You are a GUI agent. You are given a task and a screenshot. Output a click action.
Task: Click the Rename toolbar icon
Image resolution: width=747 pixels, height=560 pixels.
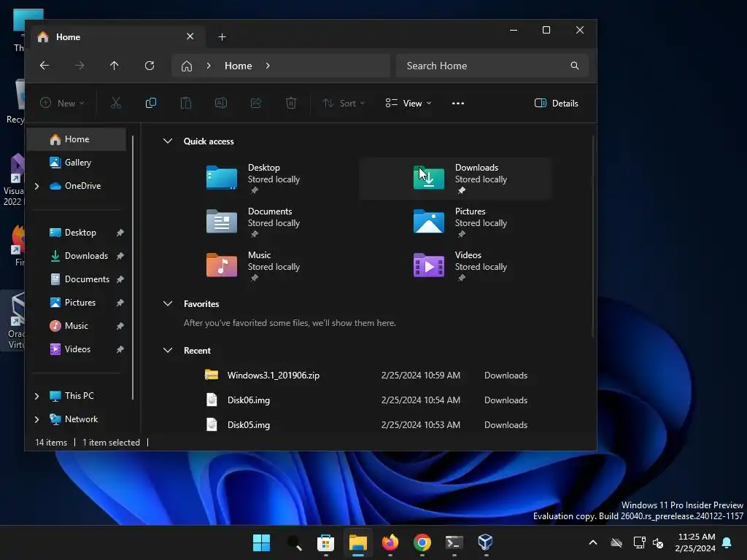coord(221,103)
